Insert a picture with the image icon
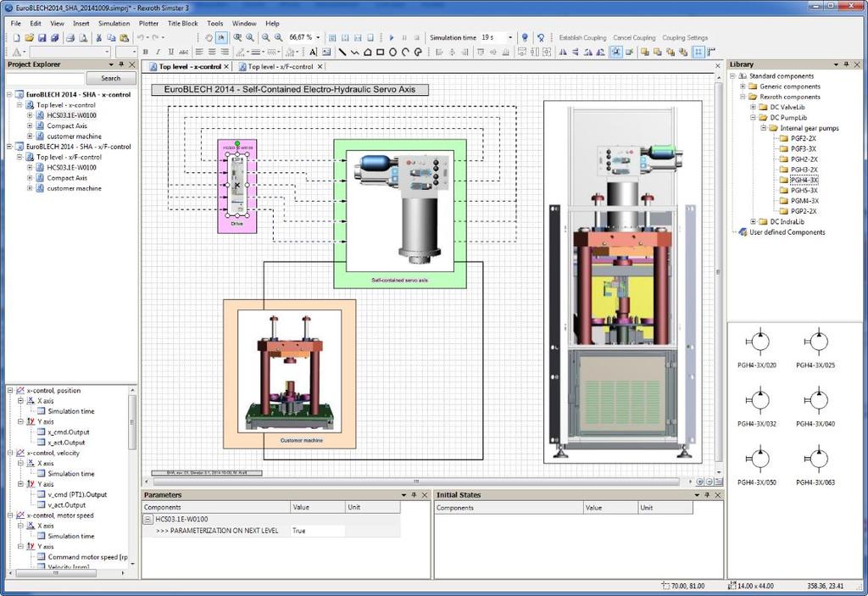The image size is (868, 596). (x=326, y=52)
